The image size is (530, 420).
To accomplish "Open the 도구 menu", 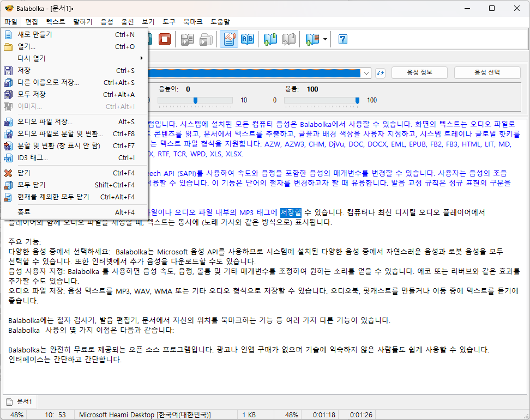I will 169,22.
